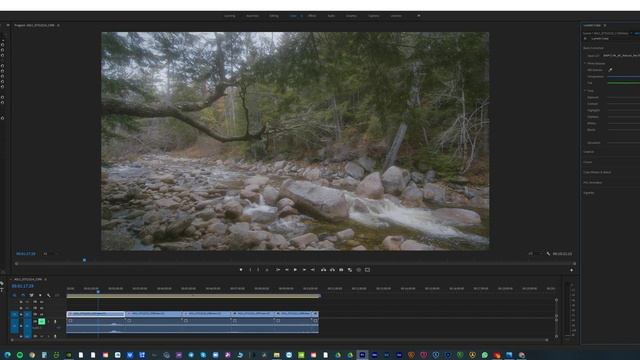Open the Lumetri Color panel menu icon
The image size is (640, 360).
pos(605,25)
